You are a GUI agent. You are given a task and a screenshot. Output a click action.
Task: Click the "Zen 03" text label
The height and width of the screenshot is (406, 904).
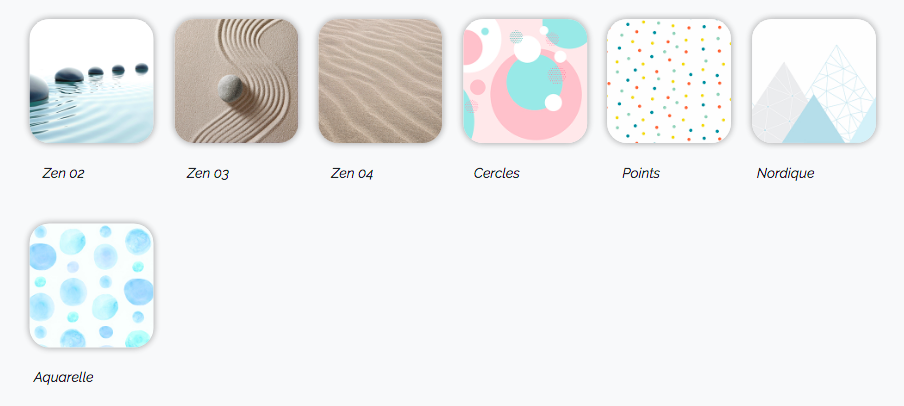tap(208, 173)
